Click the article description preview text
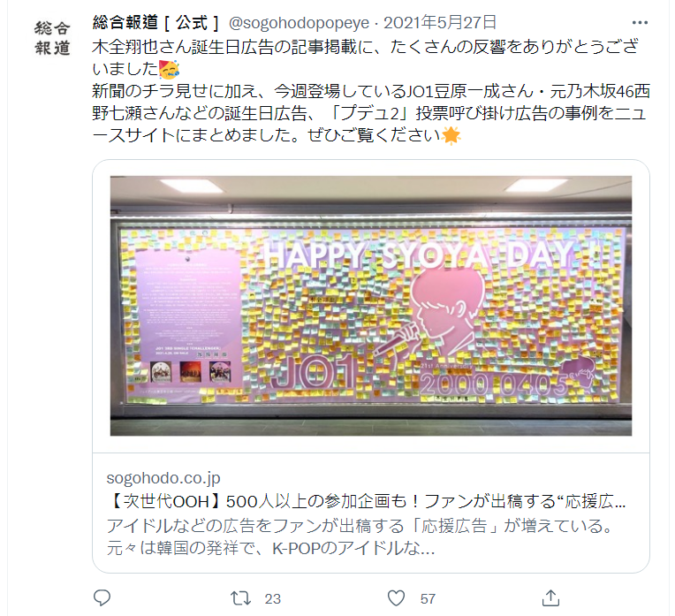 pos(360,536)
